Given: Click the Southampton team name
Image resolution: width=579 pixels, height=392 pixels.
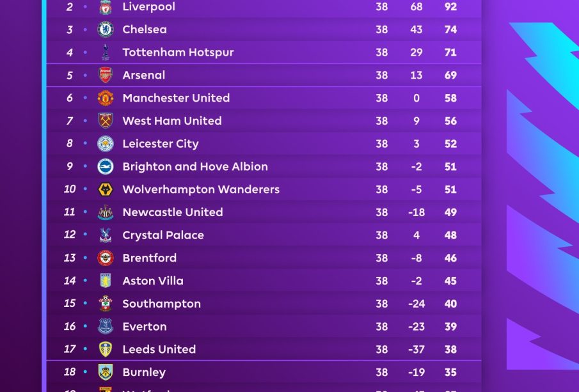Looking at the screenshot, I should coord(161,304).
